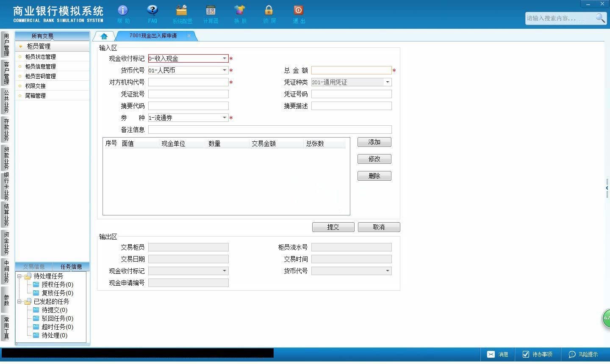Switch to the 任务信息 tab
The height and width of the screenshot is (364, 610).
[71, 267]
